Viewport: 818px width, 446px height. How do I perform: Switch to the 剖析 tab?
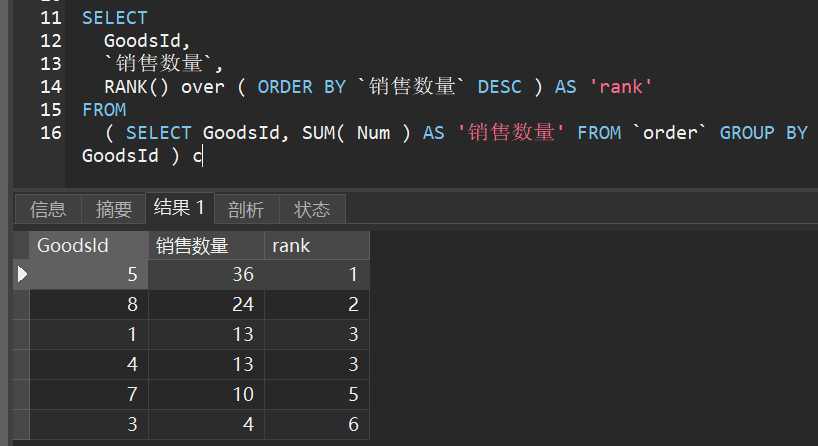tap(246, 209)
